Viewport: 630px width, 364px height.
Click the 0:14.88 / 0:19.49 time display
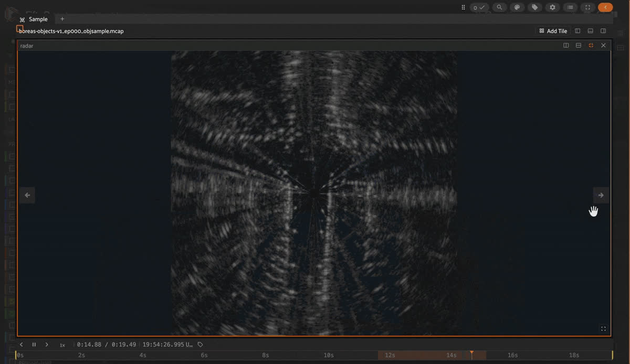click(107, 345)
